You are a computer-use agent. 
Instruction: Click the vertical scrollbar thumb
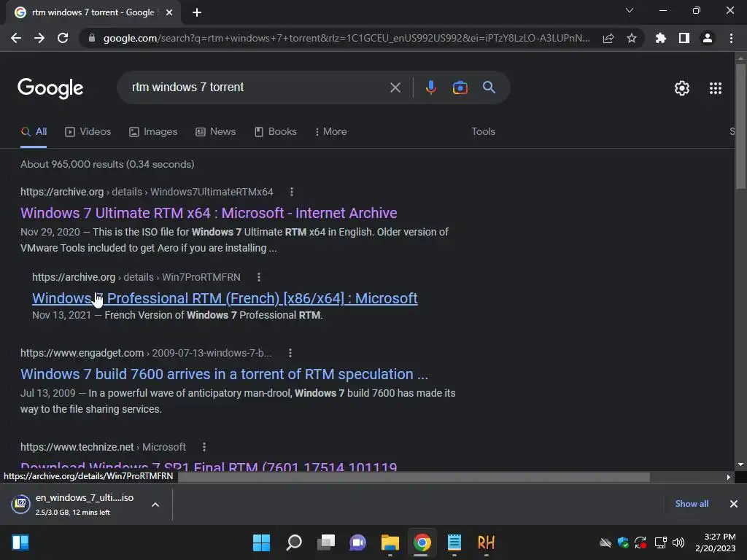coord(740,126)
